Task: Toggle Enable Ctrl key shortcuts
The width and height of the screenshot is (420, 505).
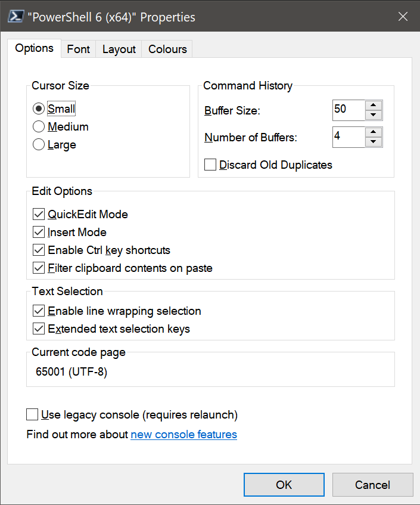Action: coord(39,250)
